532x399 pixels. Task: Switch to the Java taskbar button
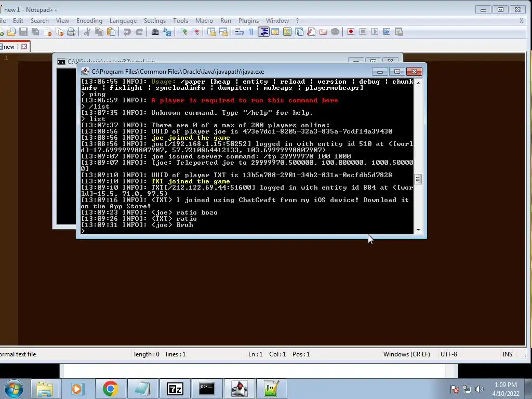tap(239, 389)
